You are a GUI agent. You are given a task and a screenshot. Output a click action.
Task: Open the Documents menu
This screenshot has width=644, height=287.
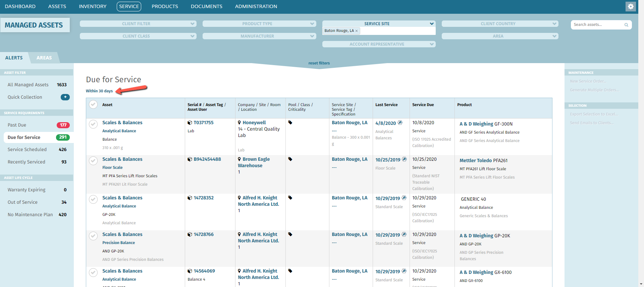pyautogui.click(x=207, y=6)
